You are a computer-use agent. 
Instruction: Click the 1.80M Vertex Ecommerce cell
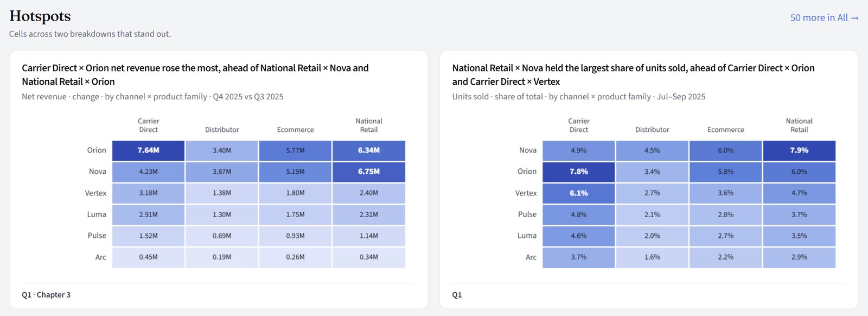[x=295, y=193]
